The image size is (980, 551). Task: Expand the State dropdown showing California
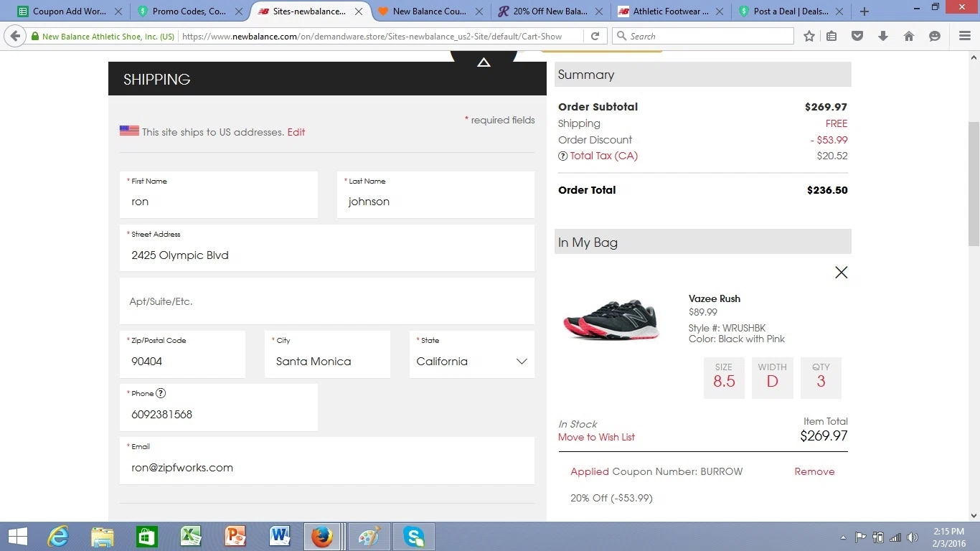click(x=472, y=354)
